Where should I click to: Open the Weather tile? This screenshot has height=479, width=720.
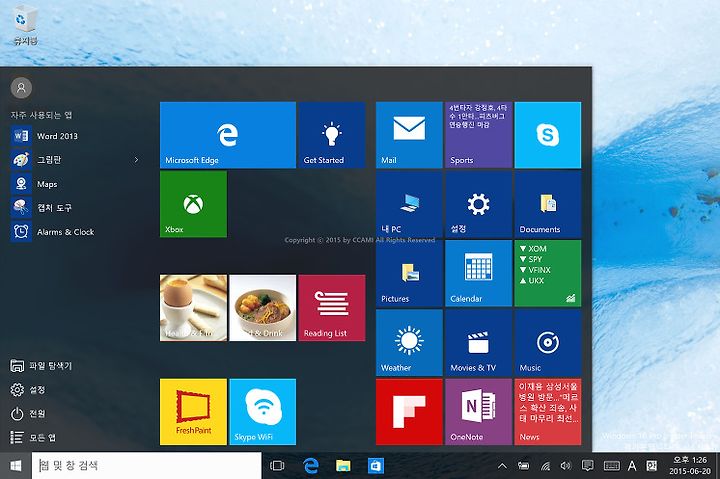(x=409, y=343)
